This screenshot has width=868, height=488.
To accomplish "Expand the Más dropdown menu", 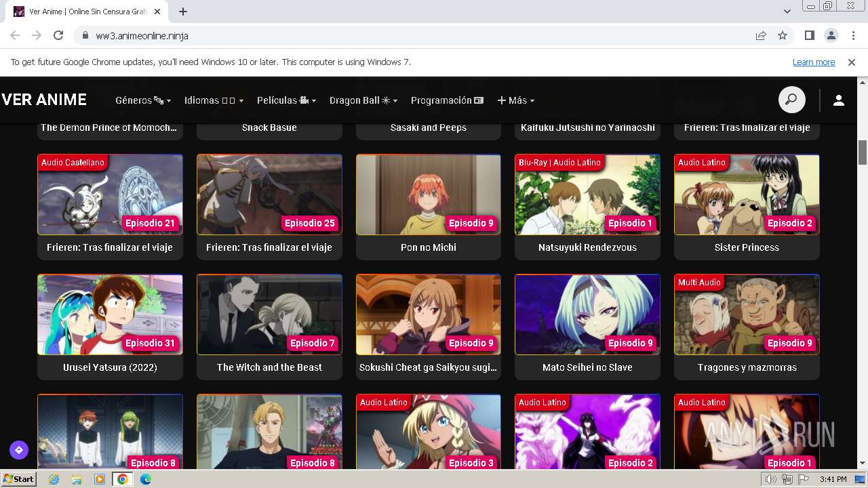I will click(x=516, y=100).
